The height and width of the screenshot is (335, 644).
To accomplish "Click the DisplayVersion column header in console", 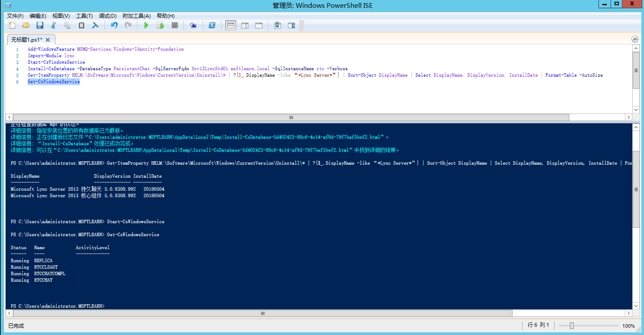I will pyautogui.click(x=112, y=176).
